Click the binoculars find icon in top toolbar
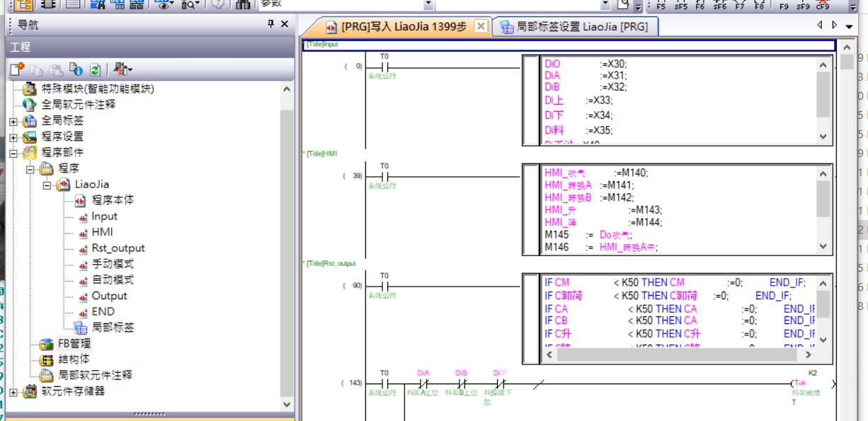Screen dimensions: 868x421 pyautogui.click(x=243, y=4)
